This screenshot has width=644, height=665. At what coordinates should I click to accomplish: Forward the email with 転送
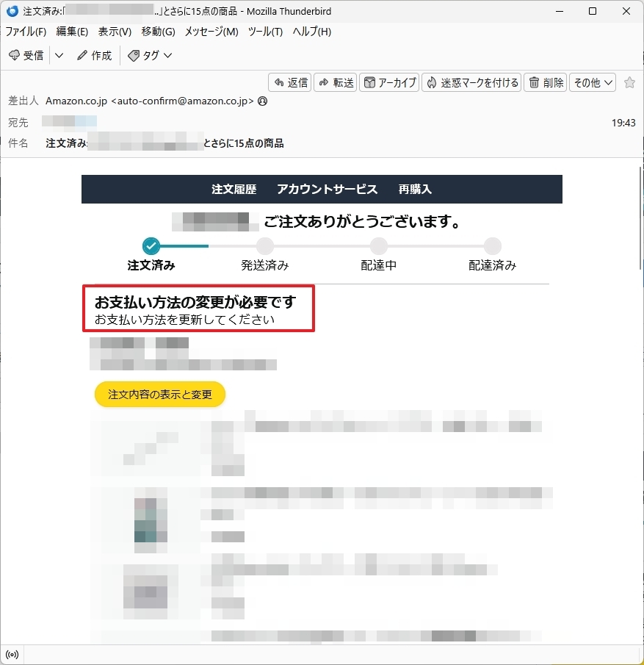(336, 82)
